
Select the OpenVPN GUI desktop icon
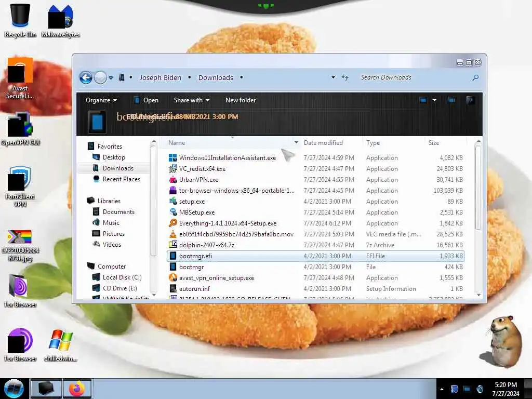coord(20,129)
